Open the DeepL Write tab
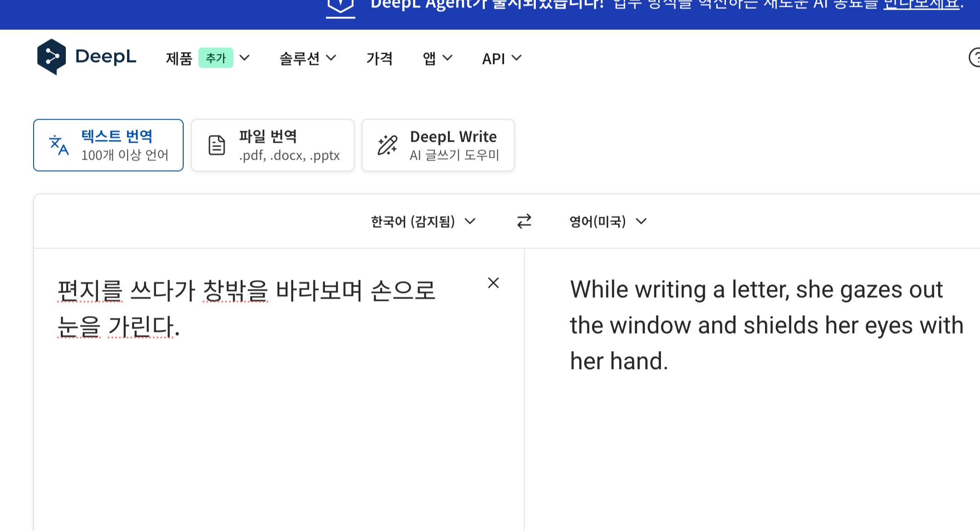Screen dimensions: 980x531 tap(438, 145)
